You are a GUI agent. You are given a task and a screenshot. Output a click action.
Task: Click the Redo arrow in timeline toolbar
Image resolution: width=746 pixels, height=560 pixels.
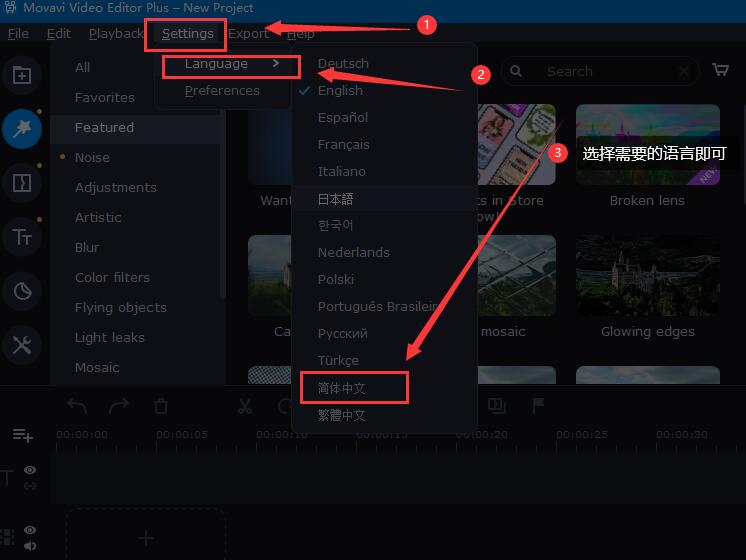pyautogui.click(x=119, y=406)
